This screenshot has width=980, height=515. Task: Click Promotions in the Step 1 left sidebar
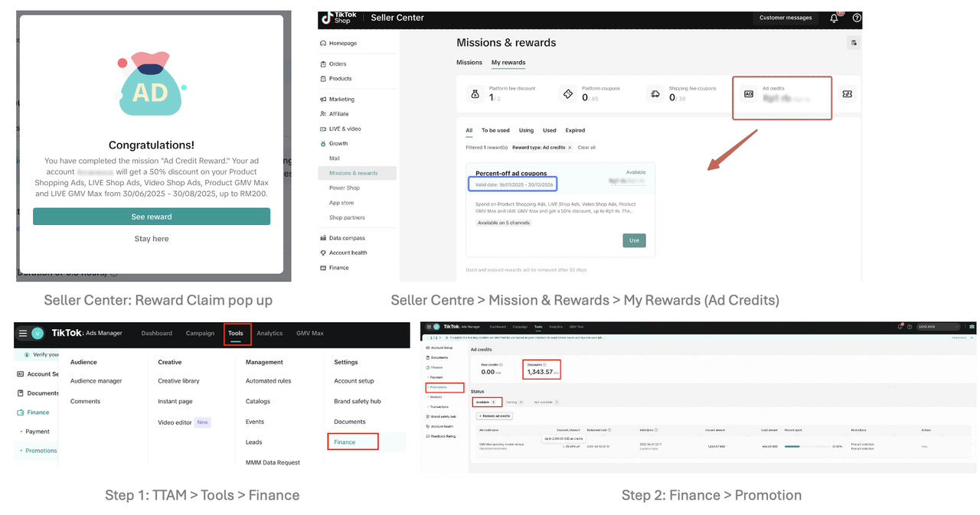coord(41,451)
